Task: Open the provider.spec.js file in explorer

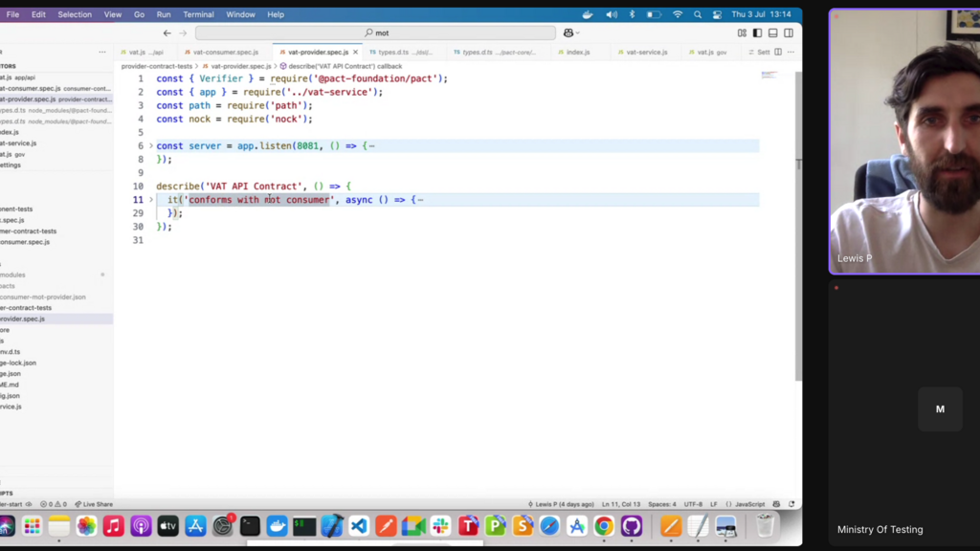Action: tap(55, 319)
